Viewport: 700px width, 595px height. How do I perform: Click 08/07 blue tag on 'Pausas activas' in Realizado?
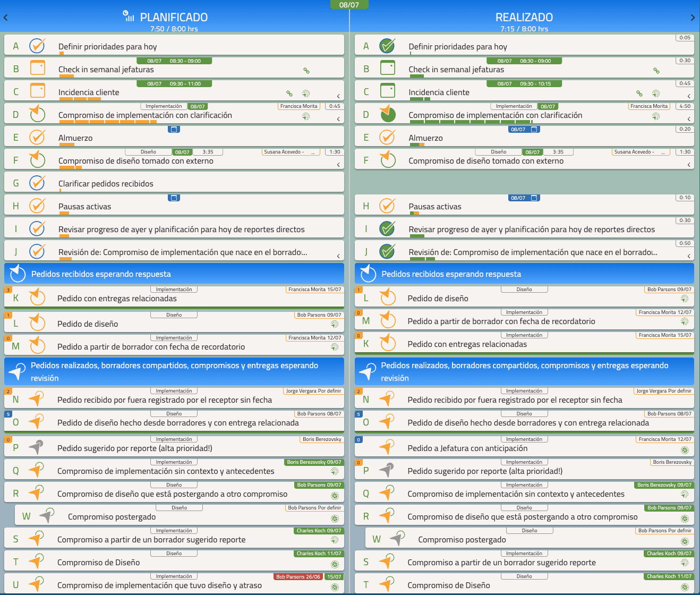click(524, 198)
